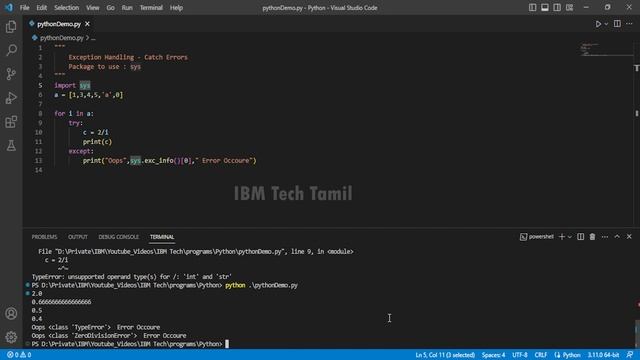Viewport: 640px width, 360px height.
Task: Kill terminal with trash icon
Action: click(592, 237)
